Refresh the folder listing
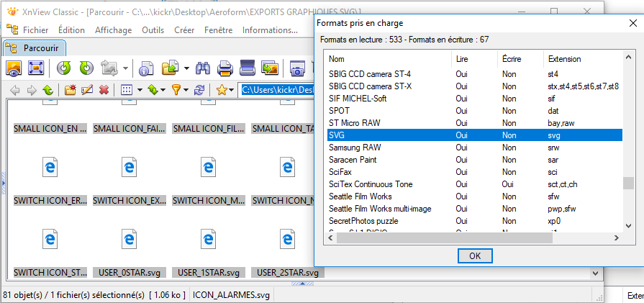 (199, 90)
